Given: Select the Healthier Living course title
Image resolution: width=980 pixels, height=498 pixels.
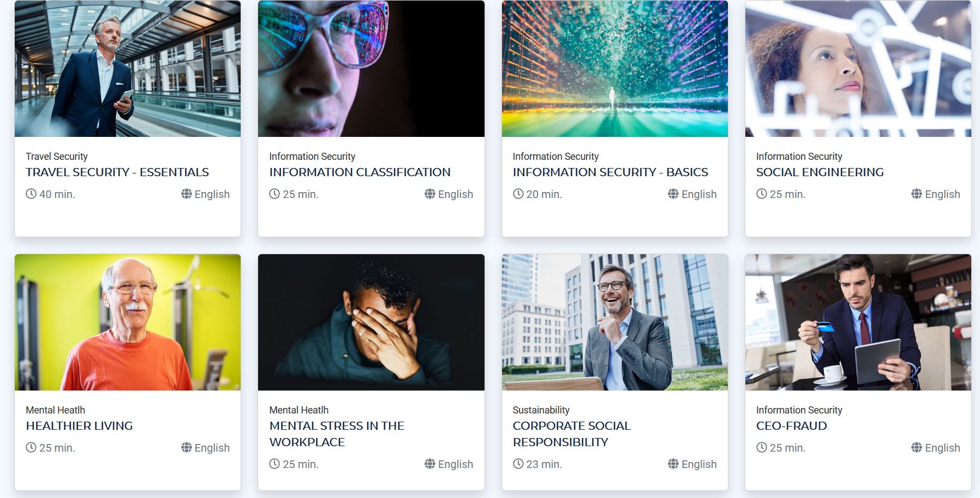Looking at the screenshot, I should tap(79, 426).
